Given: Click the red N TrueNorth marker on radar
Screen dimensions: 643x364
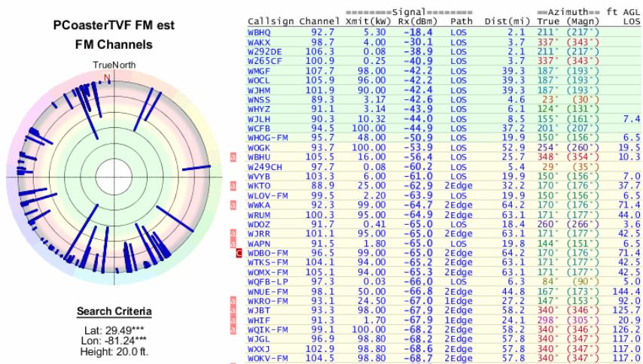Looking at the screenshot, I should [x=106, y=76].
